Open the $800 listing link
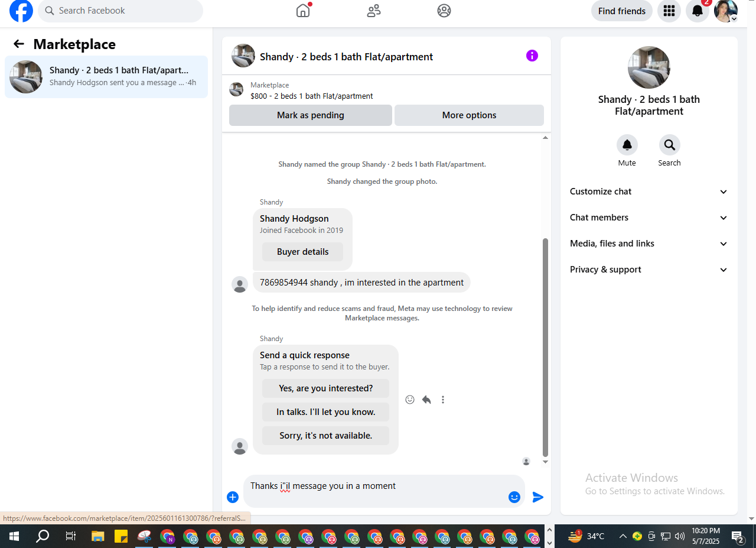The width and height of the screenshot is (756, 548). click(311, 96)
